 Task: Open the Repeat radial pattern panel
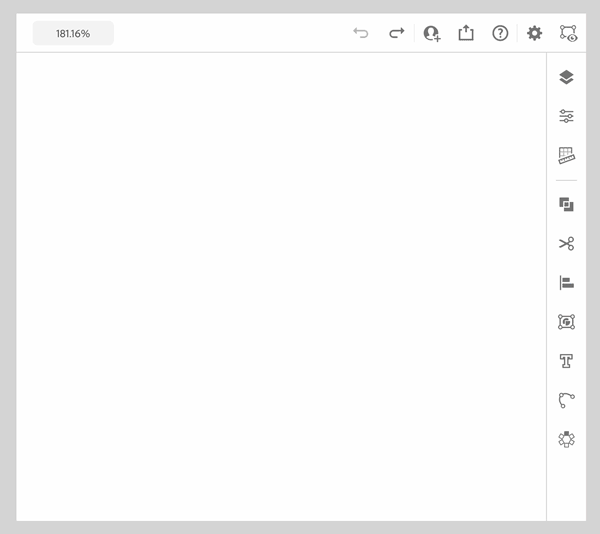coord(566,439)
